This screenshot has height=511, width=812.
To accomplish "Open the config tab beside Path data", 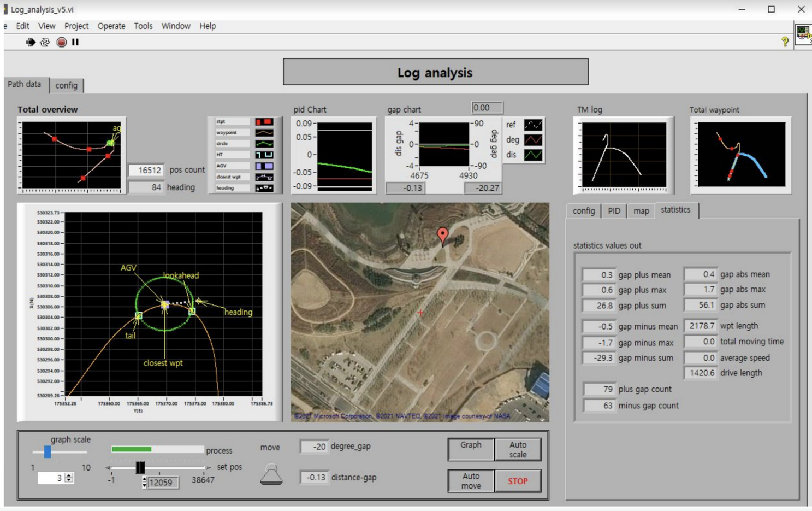I will pyautogui.click(x=67, y=85).
